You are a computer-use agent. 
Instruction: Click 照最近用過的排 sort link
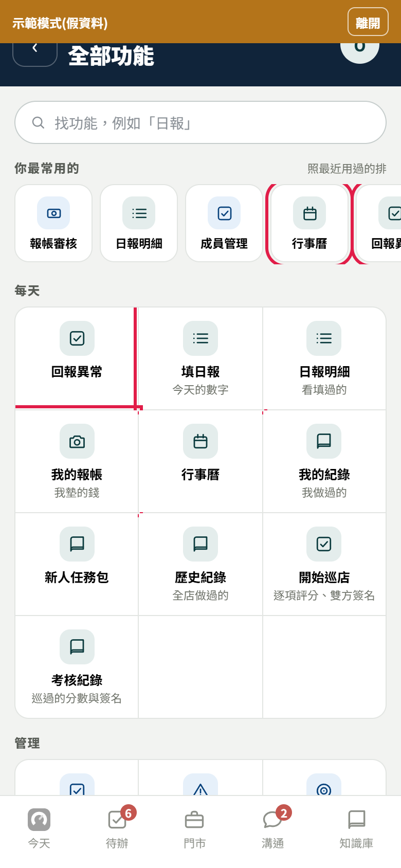[347, 169]
